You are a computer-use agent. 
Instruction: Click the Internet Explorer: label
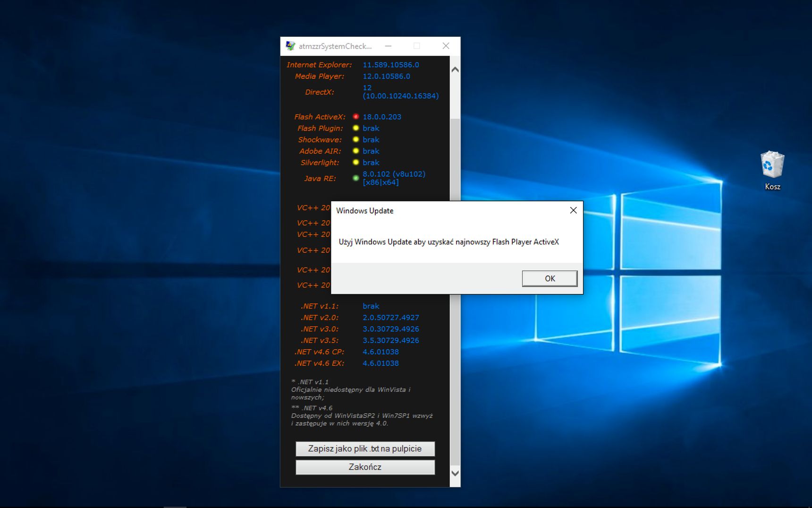click(319, 65)
